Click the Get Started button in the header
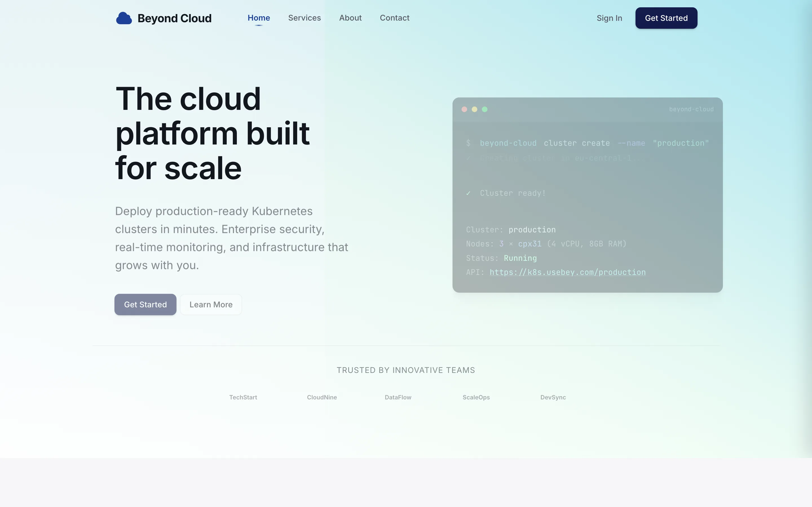The height and width of the screenshot is (507, 812). point(666,18)
